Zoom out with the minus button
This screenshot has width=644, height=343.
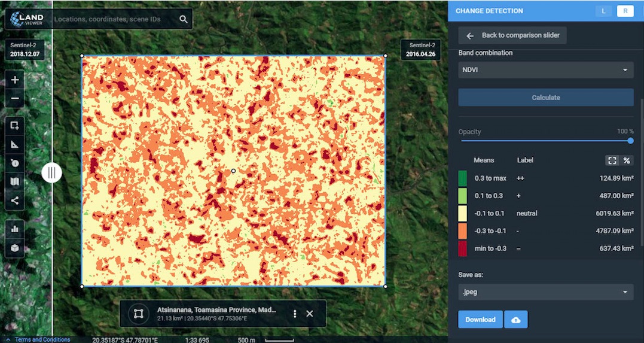tap(15, 98)
